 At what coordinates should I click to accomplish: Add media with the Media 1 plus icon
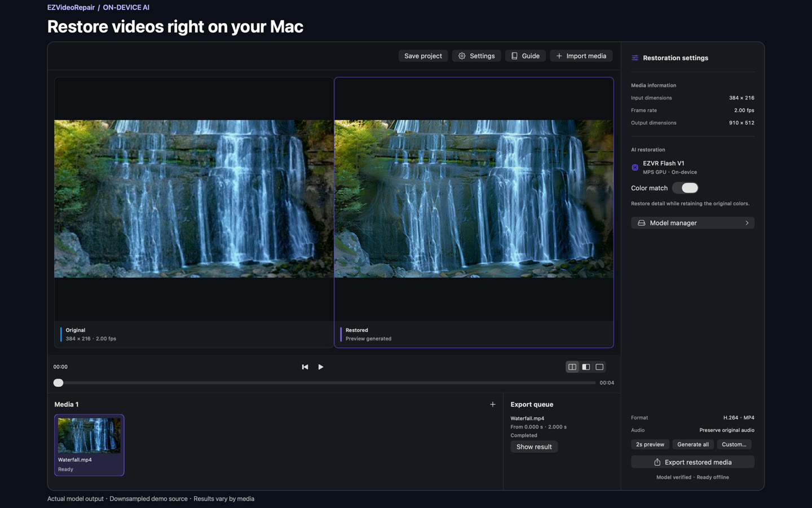(493, 404)
